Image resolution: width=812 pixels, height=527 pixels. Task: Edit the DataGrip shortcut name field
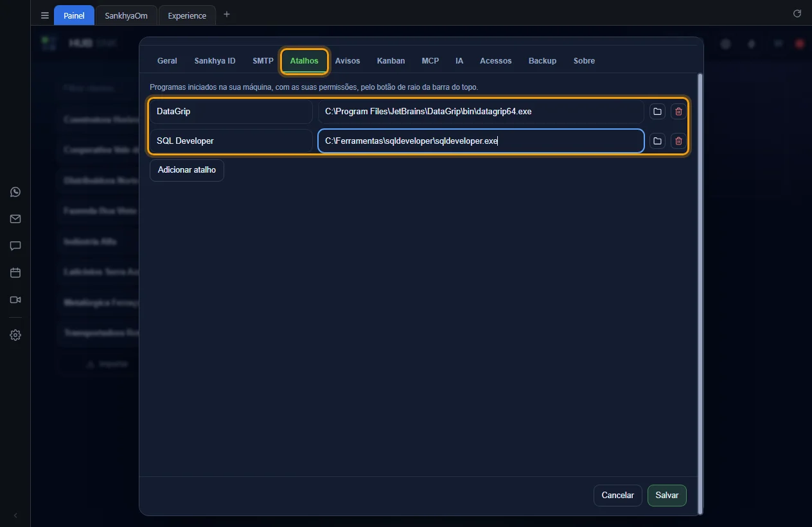pos(231,112)
